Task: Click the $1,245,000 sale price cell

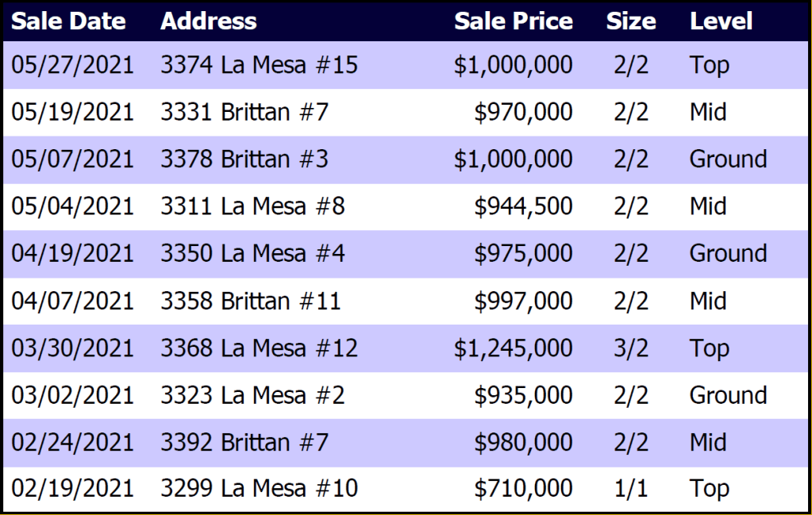Action: (x=513, y=348)
